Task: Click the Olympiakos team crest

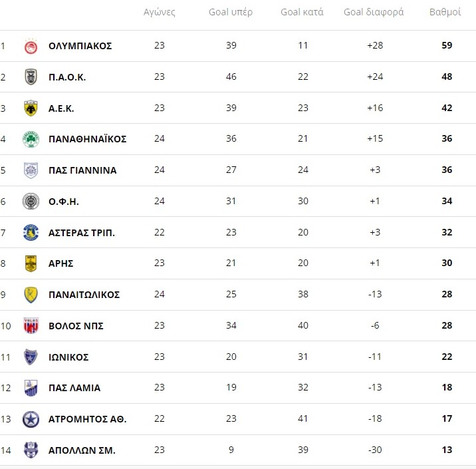Action: pos(31,47)
